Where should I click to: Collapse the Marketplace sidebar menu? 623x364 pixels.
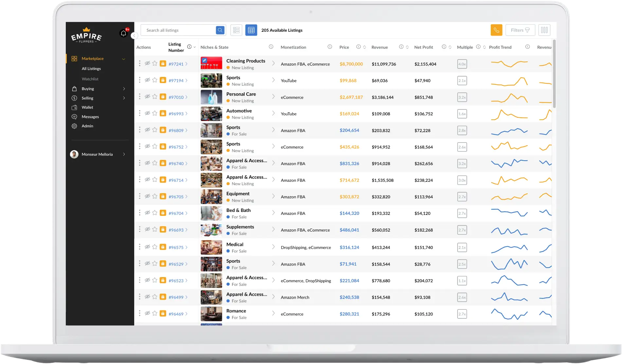[x=123, y=59]
